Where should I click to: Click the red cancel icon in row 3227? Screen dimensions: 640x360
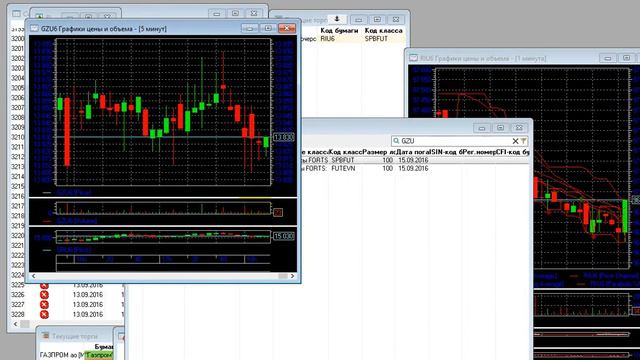point(44,304)
